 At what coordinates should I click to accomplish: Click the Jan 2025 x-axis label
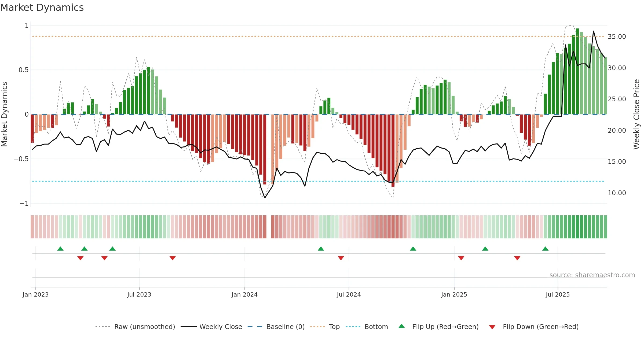tap(454, 294)
